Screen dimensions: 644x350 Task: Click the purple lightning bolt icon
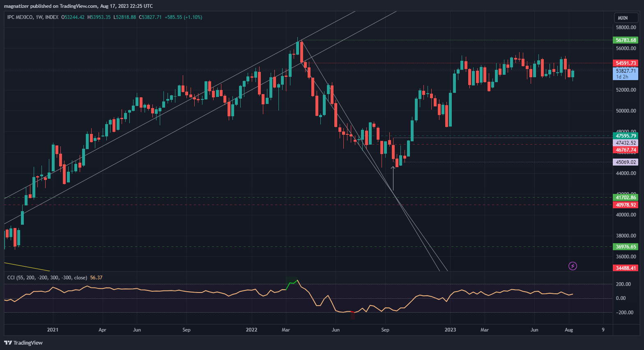click(573, 266)
